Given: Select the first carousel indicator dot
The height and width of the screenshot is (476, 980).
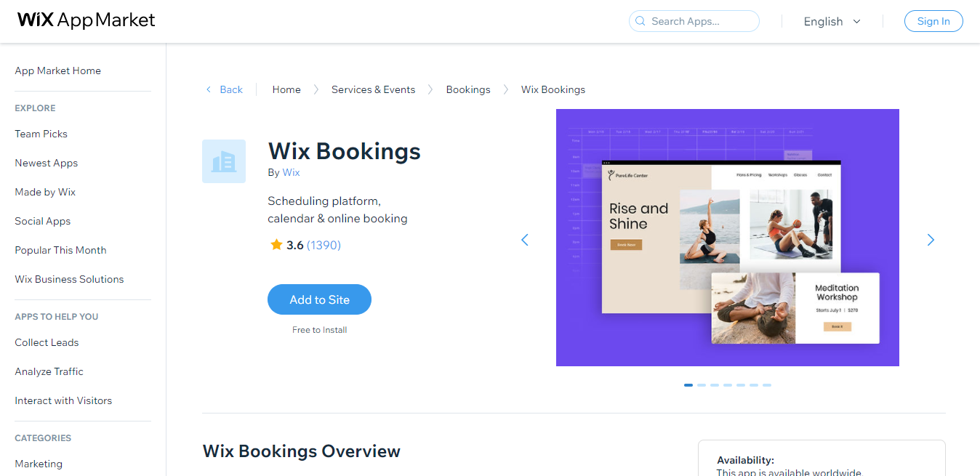Looking at the screenshot, I should pyautogui.click(x=688, y=385).
